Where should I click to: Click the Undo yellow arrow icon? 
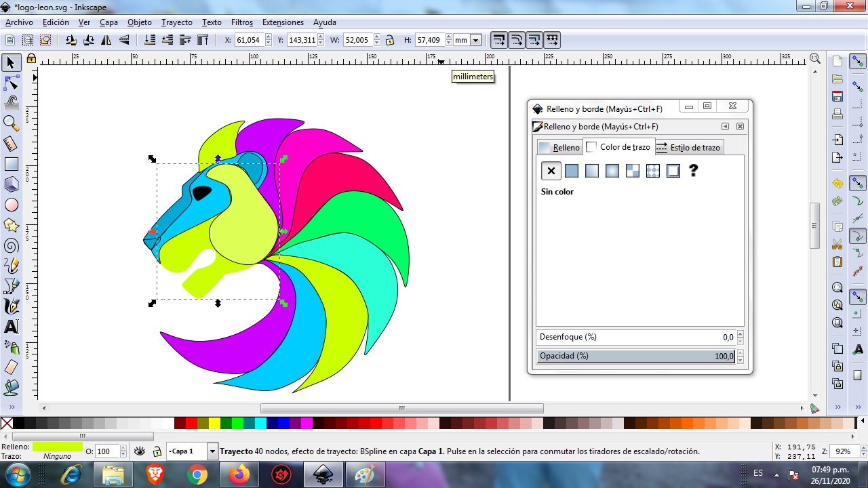pos(837,184)
